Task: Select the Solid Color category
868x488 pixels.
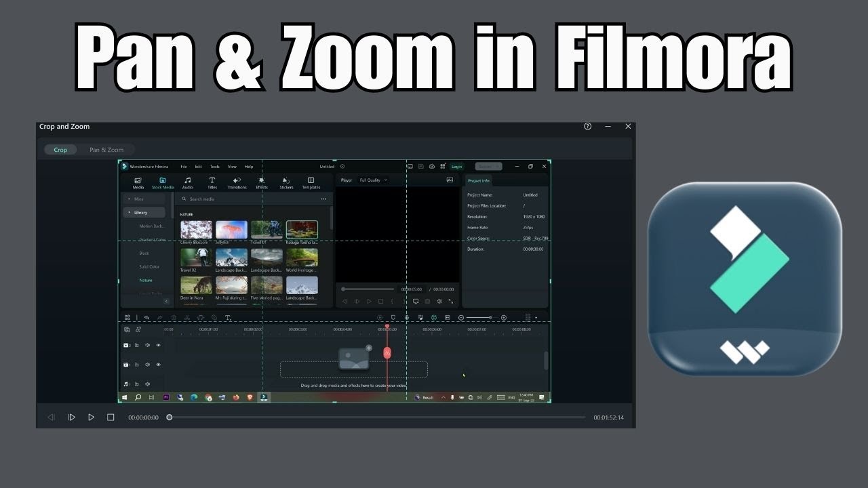Action: (149, 267)
